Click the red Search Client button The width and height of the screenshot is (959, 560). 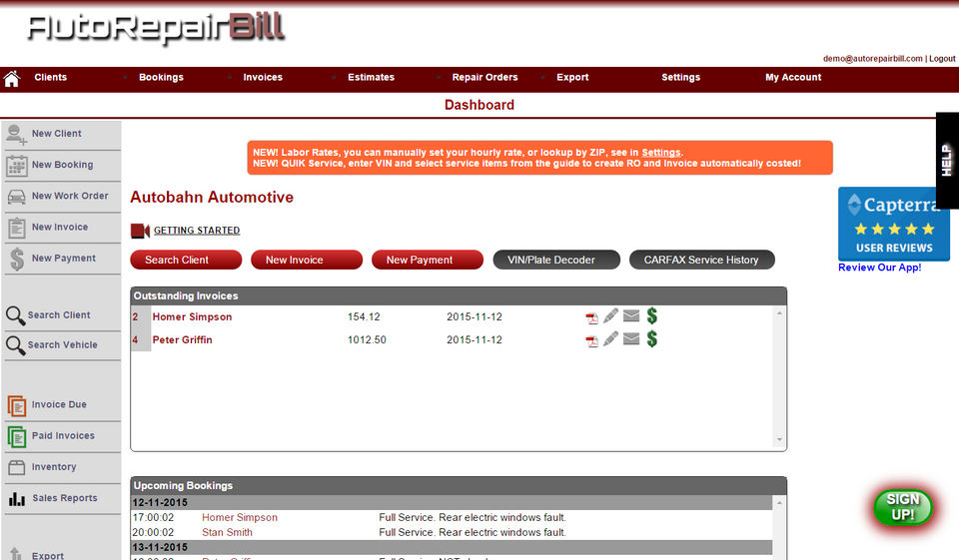point(186,260)
